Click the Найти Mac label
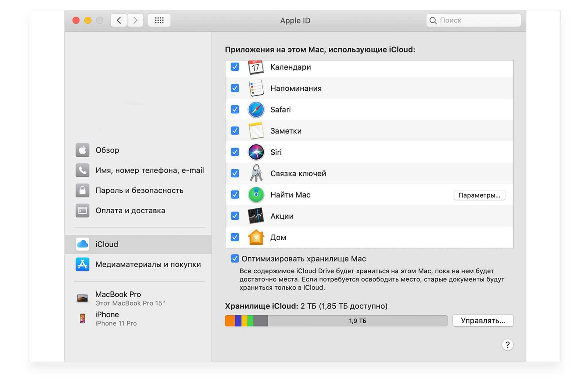 [x=290, y=195]
